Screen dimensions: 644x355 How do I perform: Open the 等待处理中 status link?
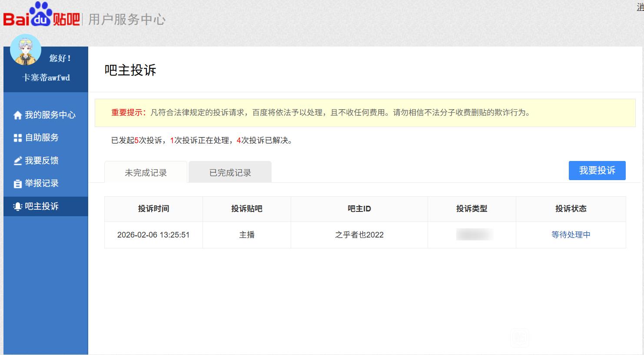[571, 235]
